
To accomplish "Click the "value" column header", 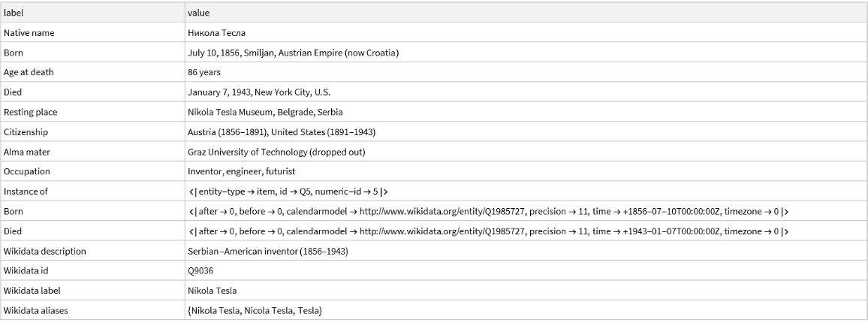I will [x=199, y=13].
